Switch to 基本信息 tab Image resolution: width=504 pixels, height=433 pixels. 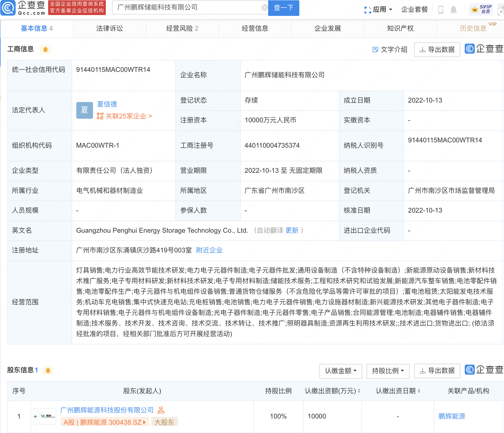click(37, 28)
